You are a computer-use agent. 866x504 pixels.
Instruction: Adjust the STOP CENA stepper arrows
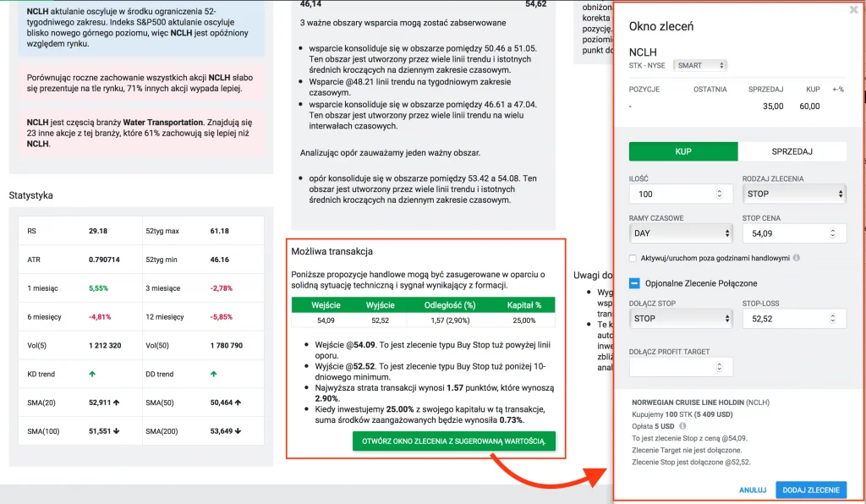[833, 233]
